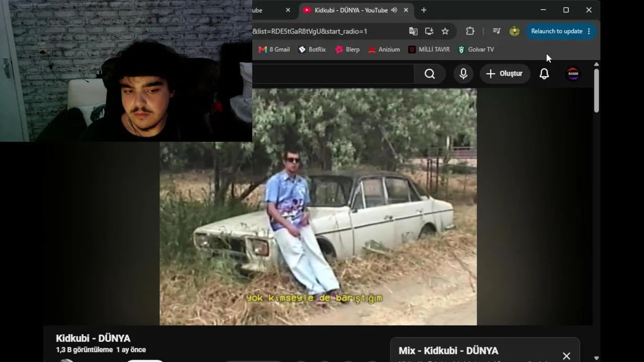The width and height of the screenshot is (644, 362).
Task: Click the Mix - Kidkubi - DÜNYA playlist title
Action: (448, 351)
